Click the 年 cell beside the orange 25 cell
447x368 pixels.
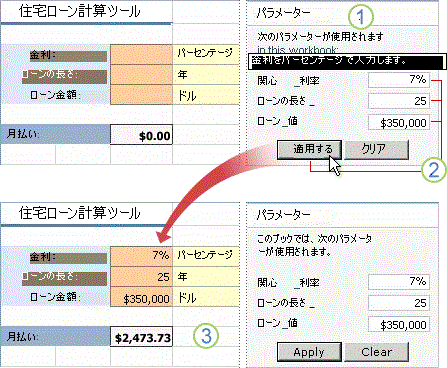click(206, 277)
